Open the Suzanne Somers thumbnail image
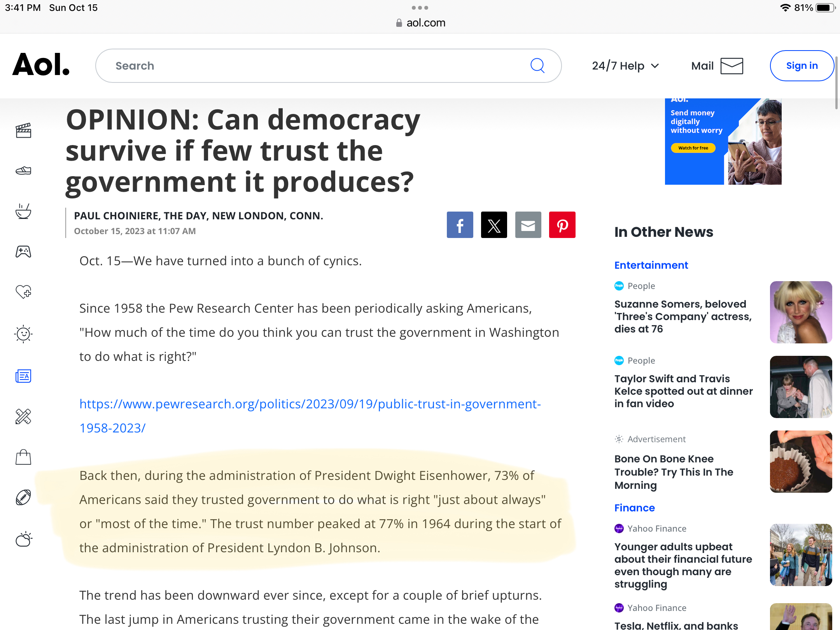840x630 pixels. (x=801, y=312)
